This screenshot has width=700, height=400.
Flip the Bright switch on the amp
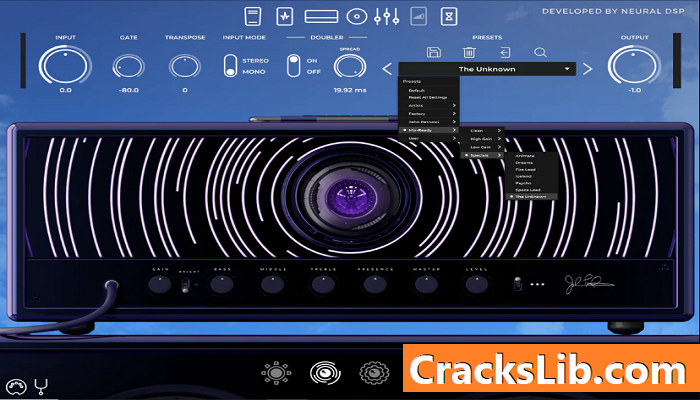[185, 285]
